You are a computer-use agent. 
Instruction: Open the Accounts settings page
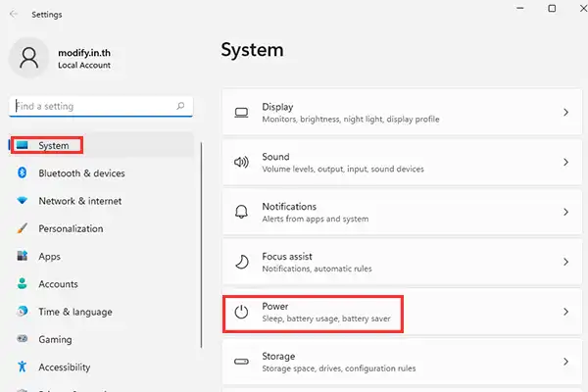point(58,284)
